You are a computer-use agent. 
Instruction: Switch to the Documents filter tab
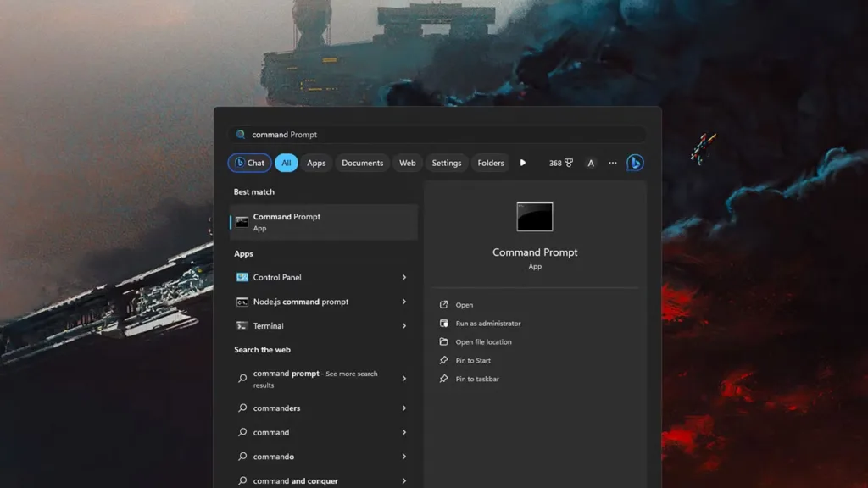tap(362, 163)
